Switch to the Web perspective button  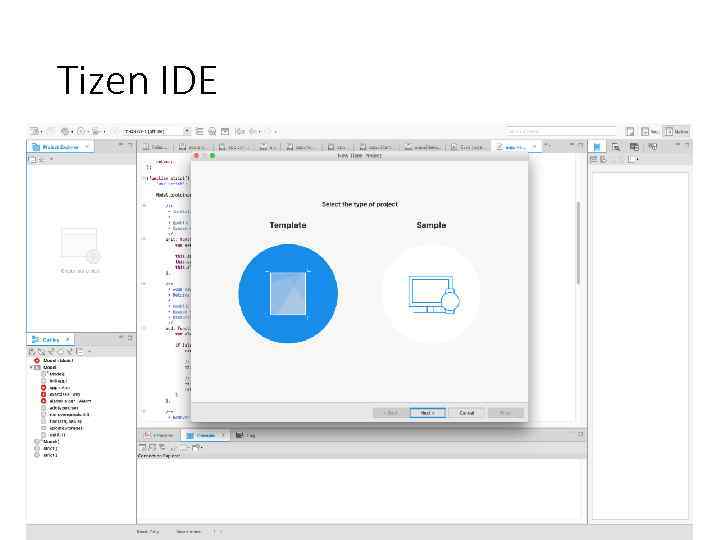[650, 132]
